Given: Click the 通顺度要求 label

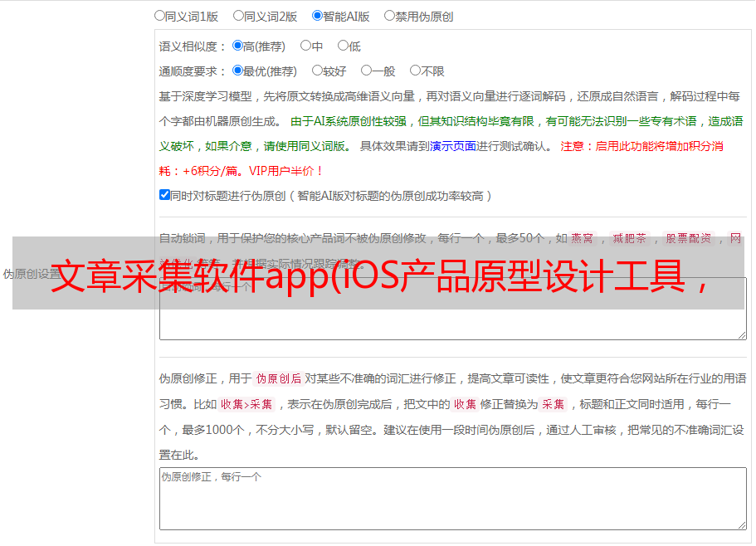Looking at the screenshot, I should click(x=193, y=71).
